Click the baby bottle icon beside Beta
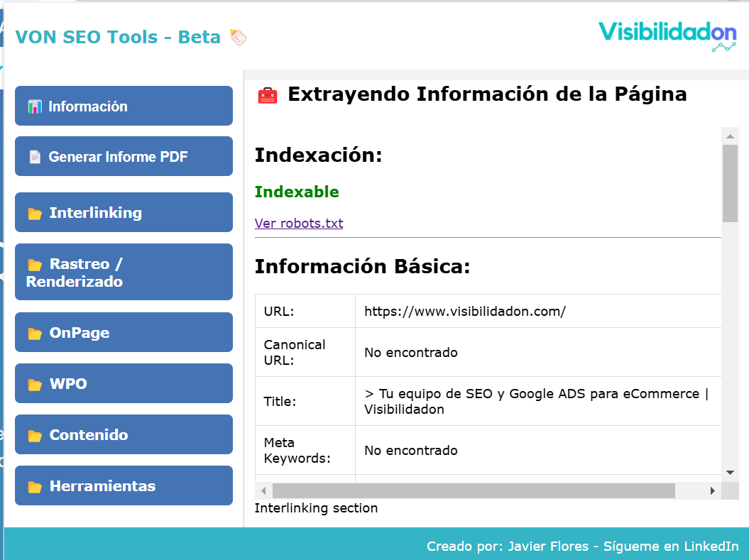 click(x=239, y=37)
